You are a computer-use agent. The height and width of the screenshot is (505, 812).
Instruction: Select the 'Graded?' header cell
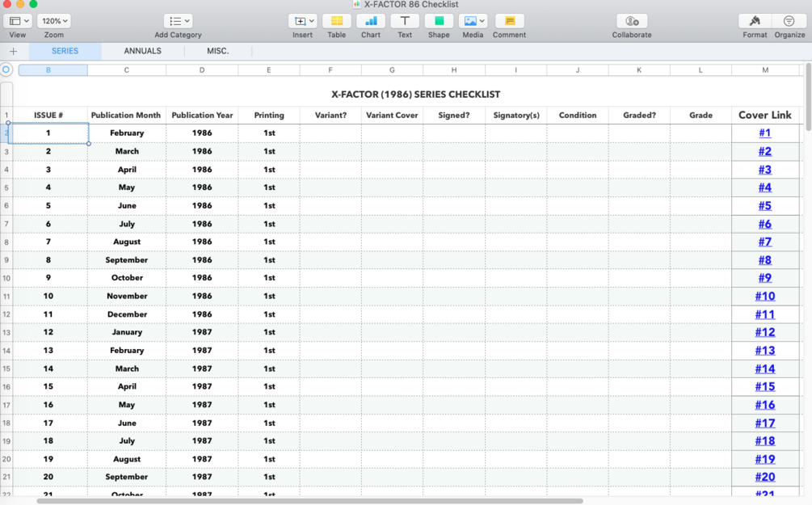(639, 116)
